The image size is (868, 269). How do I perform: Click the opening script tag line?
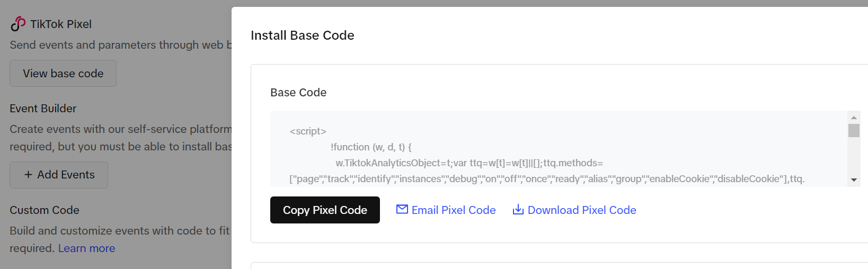(308, 131)
